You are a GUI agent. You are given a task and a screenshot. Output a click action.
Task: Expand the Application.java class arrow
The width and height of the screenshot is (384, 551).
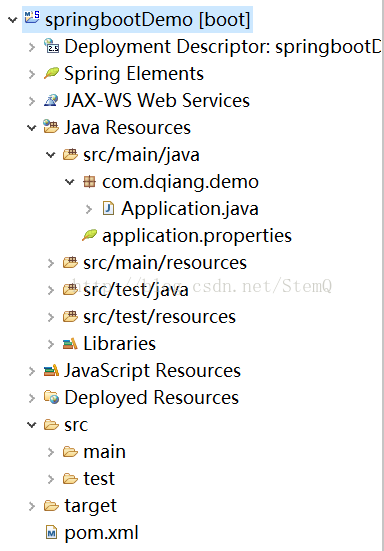click(89, 209)
